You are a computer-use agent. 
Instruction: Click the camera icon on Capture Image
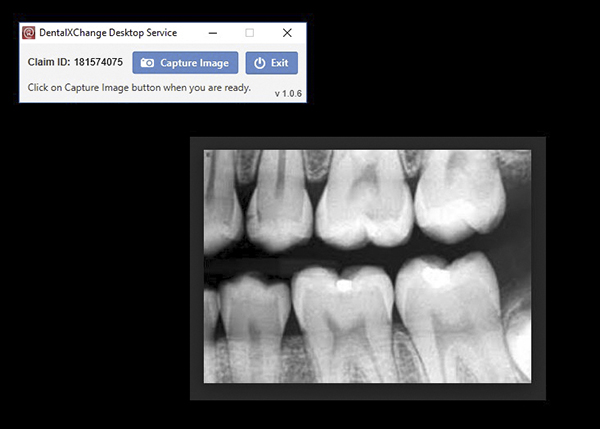pos(148,63)
